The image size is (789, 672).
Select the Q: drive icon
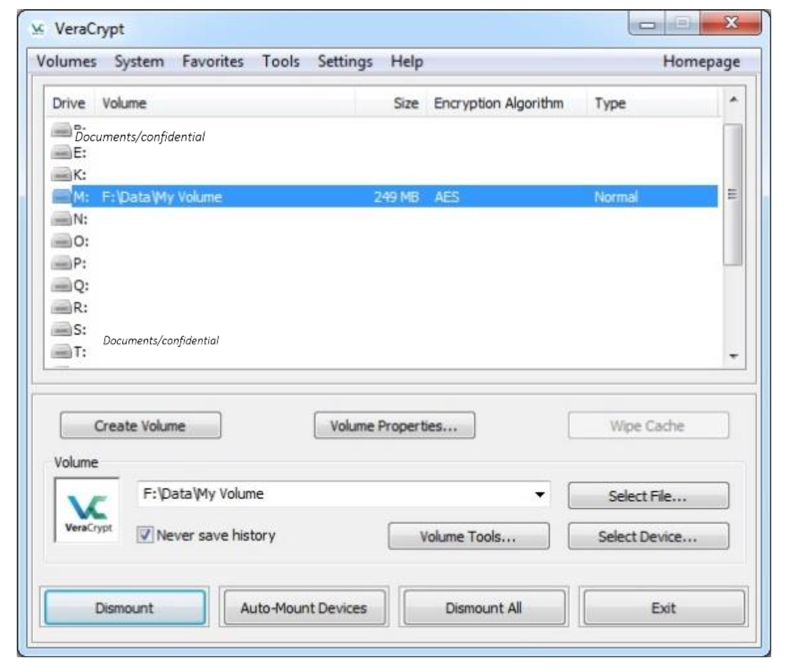click(x=61, y=285)
